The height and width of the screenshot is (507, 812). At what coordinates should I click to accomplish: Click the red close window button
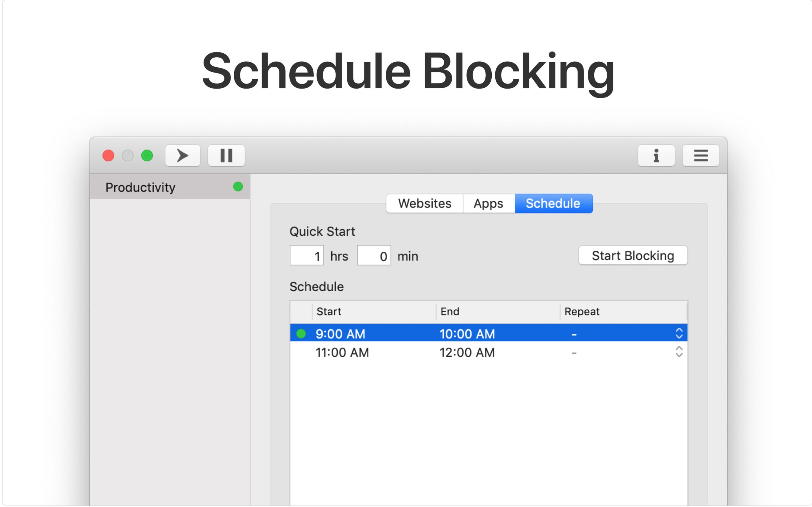[x=108, y=155]
